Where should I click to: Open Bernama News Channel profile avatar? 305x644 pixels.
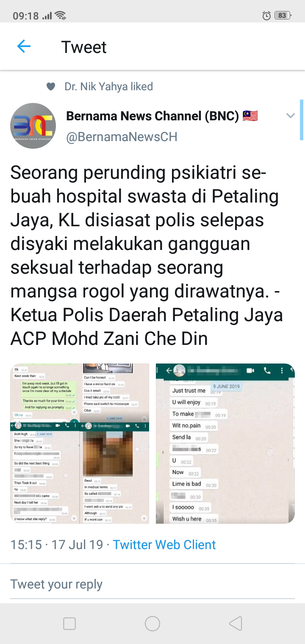[33, 126]
